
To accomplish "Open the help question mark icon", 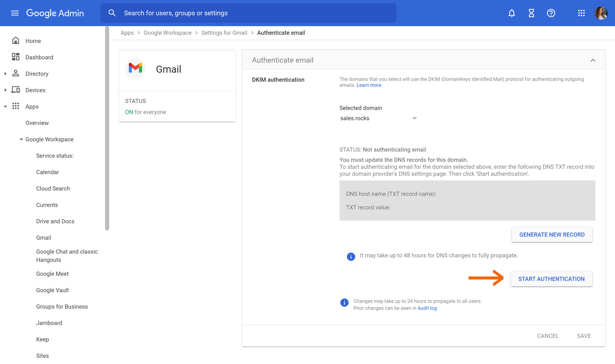I will tap(551, 13).
